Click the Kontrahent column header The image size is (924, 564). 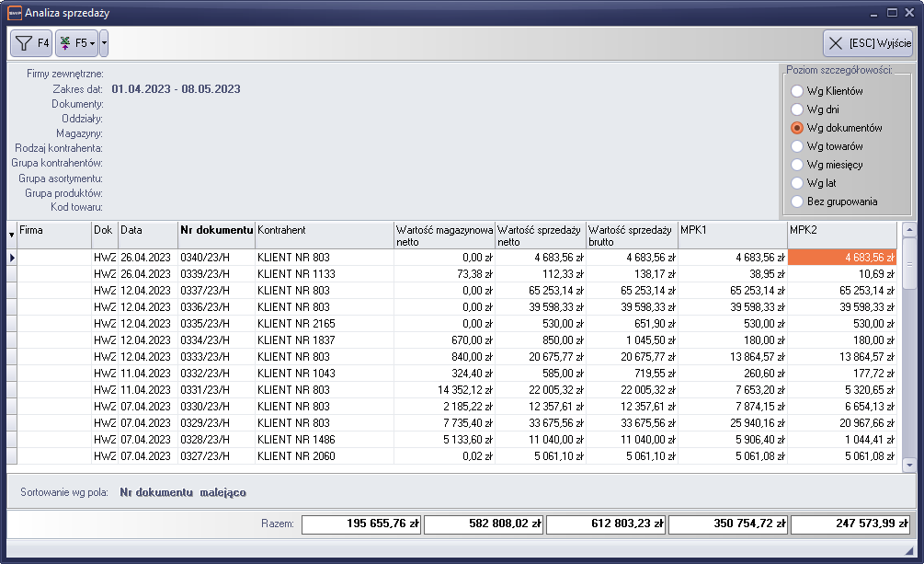(x=324, y=229)
